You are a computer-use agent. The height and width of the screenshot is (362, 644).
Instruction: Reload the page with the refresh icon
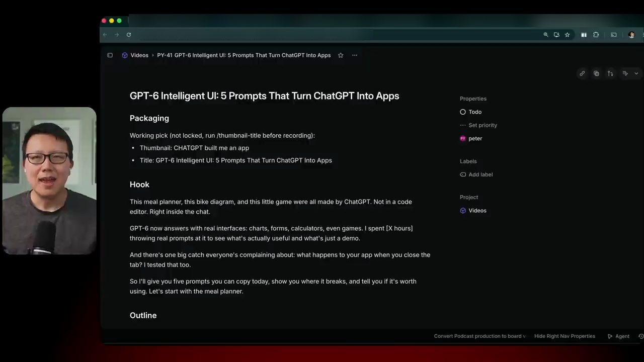tap(129, 35)
